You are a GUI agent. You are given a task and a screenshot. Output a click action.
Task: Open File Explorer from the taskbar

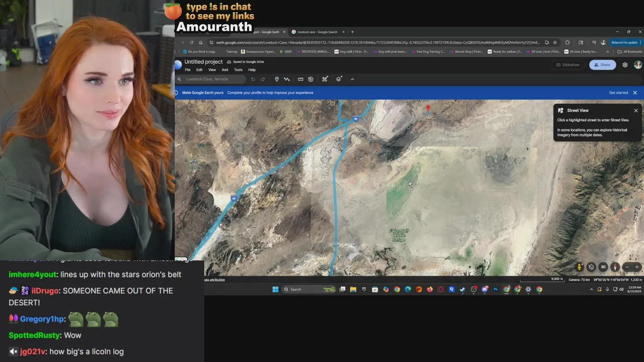(353, 289)
